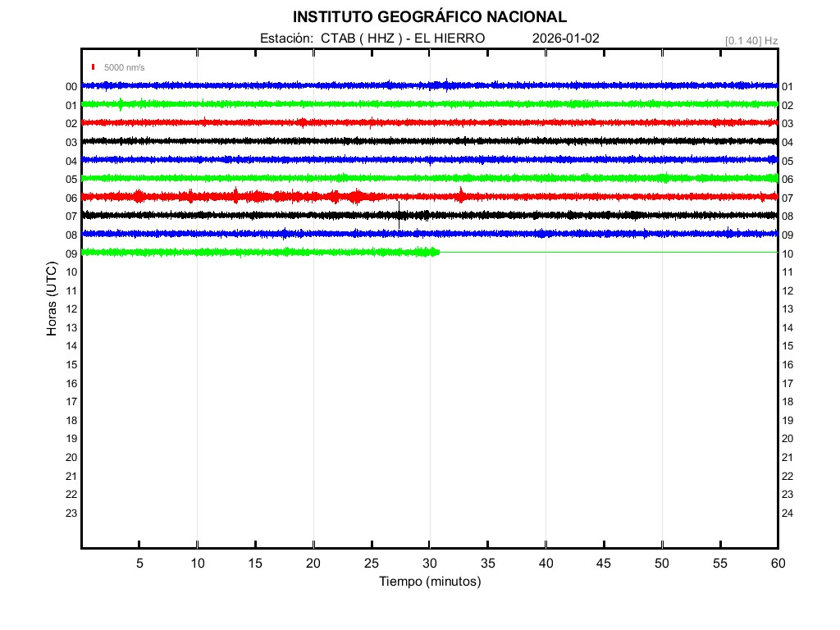Image resolution: width=840 pixels, height=630 pixels.
Task: Click the 5 minute tick label on x-axis
Action: [139, 564]
